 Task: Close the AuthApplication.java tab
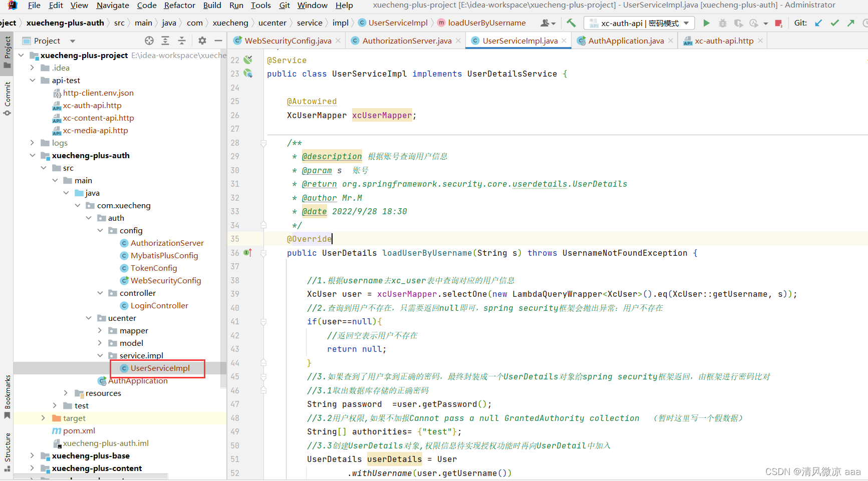(x=671, y=41)
